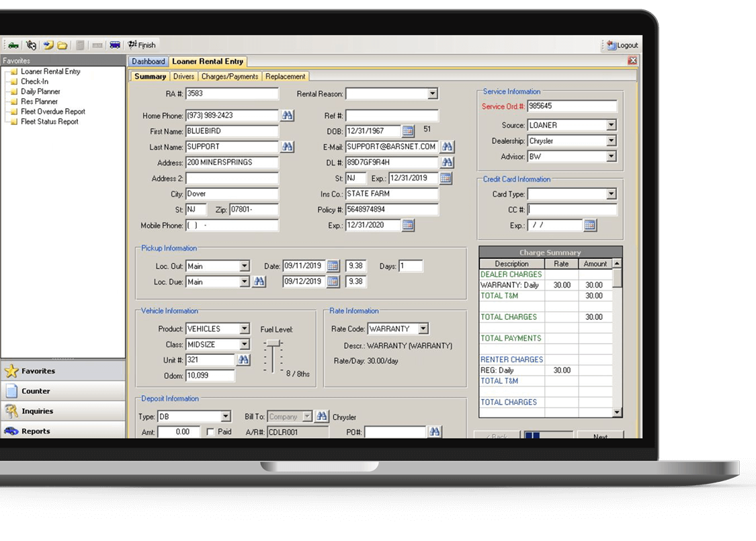756x541 pixels.
Task: Click the Finish checkered flag button
Action: pos(141,45)
